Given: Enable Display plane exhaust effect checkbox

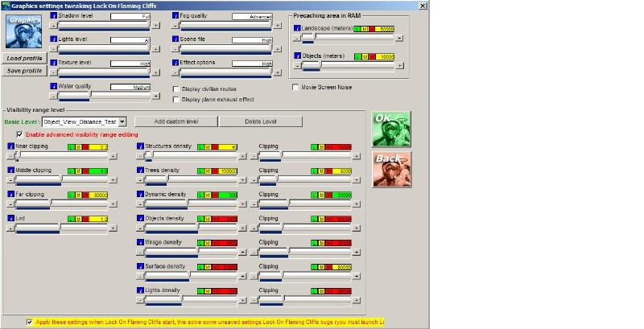Looking at the screenshot, I should click(175, 100).
